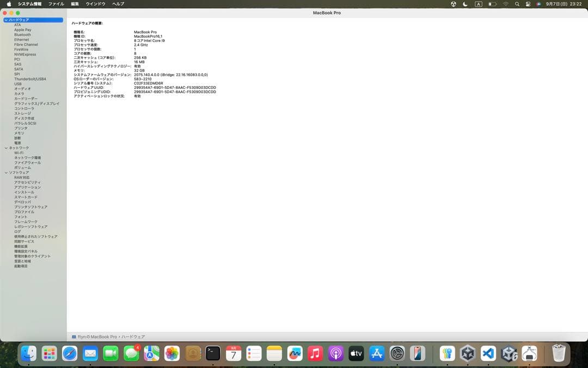This screenshot has width=588, height=368.
Task: Launch Terminal from the Dock
Action: (x=212, y=353)
